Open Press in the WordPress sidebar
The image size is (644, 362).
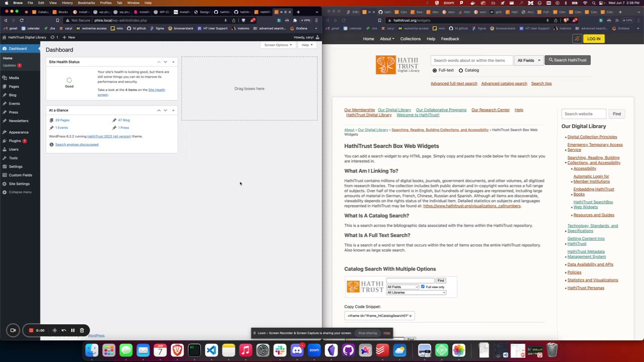[14, 112]
